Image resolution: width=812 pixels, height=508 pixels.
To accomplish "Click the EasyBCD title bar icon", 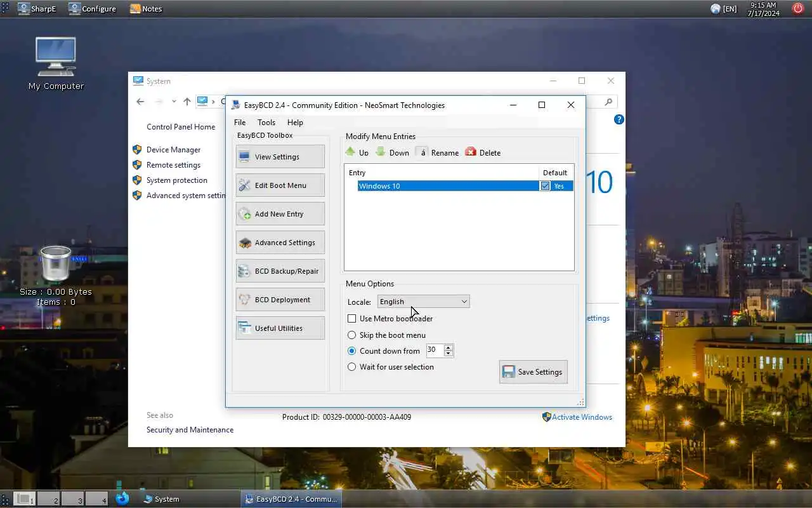I will click(235, 105).
